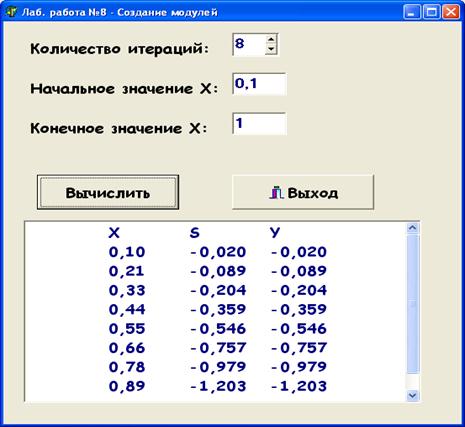Click the Вычислить button

(x=108, y=192)
